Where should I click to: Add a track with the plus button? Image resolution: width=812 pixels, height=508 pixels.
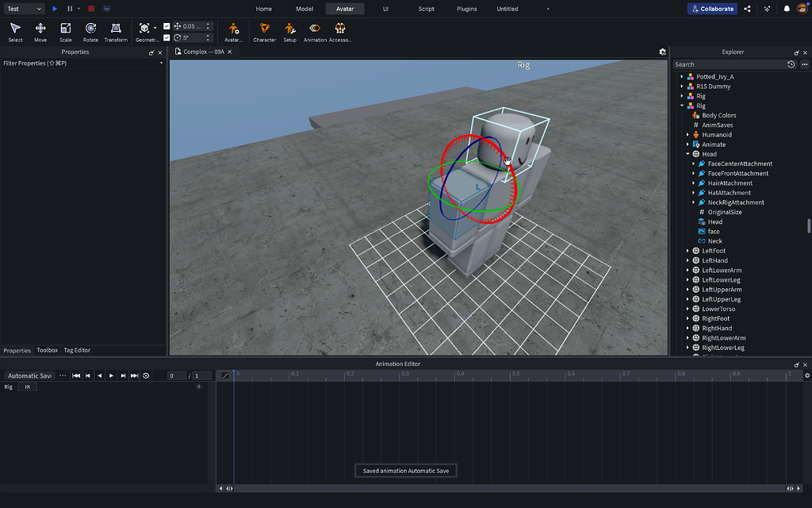[x=199, y=387]
